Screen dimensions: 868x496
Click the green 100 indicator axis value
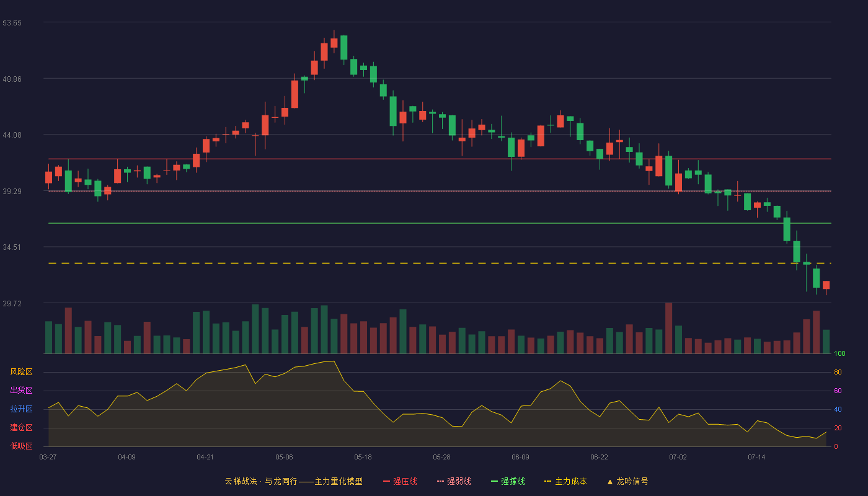(840, 353)
